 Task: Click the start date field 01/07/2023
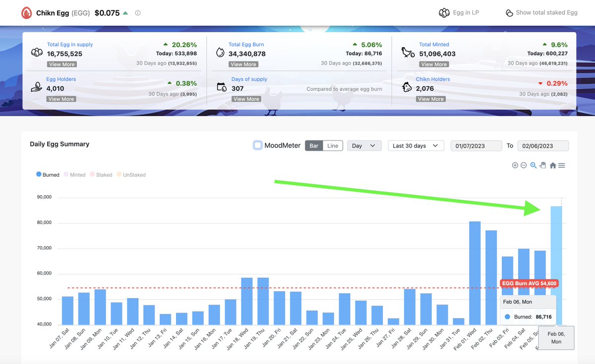click(476, 146)
